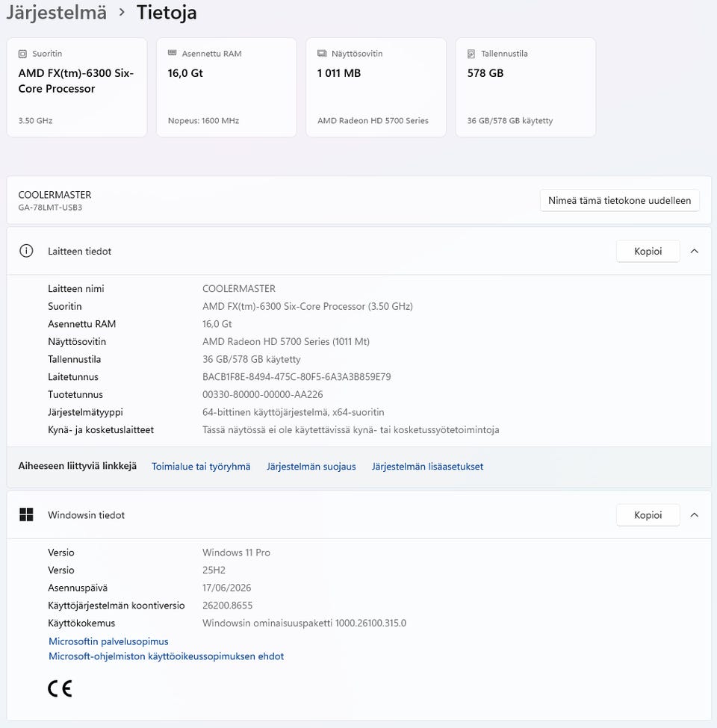
Task: Collapse the Windowsin tiedot section
Action: pos(695,515)
